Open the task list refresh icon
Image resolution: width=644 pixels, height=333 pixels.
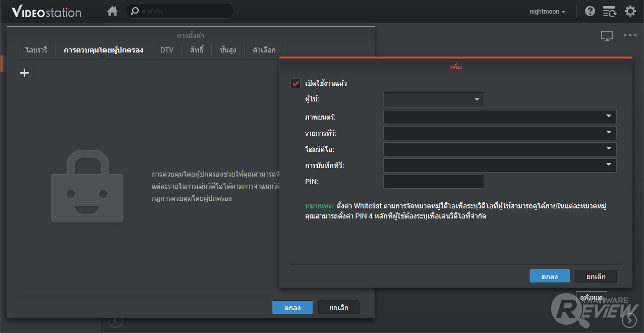609,11
